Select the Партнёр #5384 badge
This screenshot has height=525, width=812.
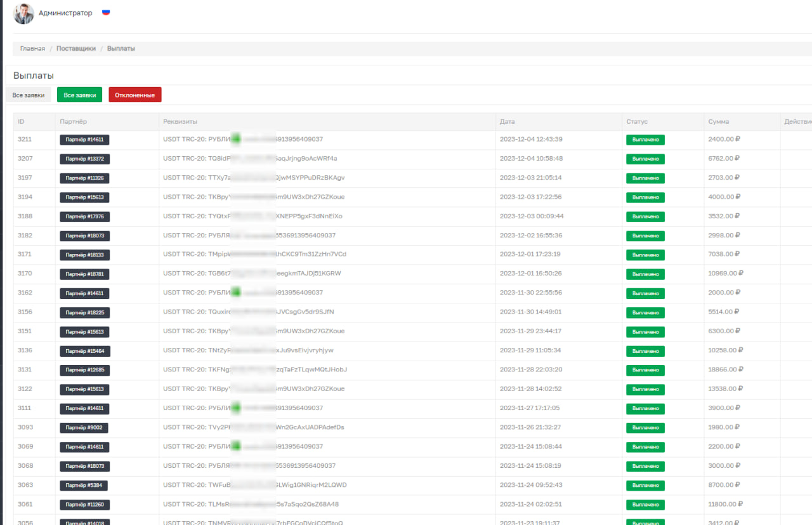click(x=84, y=486)
